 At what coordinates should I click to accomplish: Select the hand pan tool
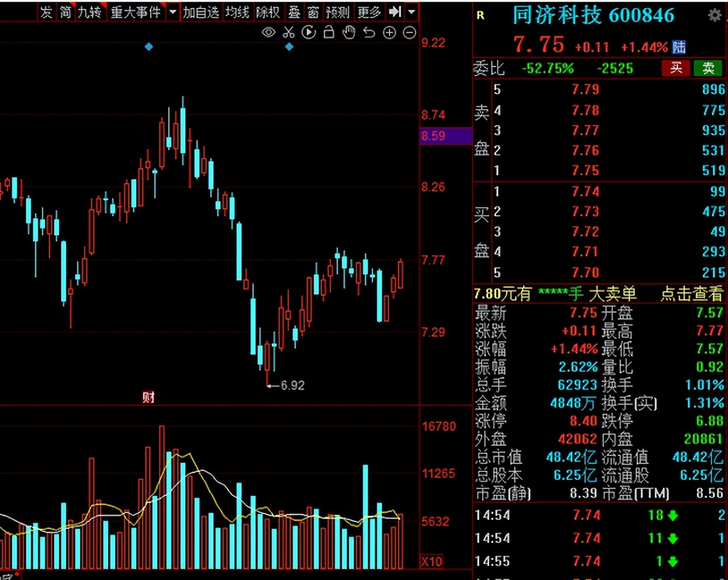point(349,32)
